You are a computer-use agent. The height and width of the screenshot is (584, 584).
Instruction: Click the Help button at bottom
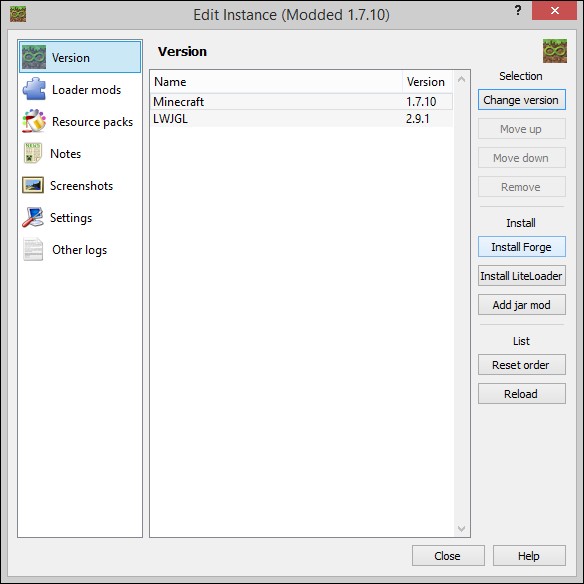tap(529, 556)
